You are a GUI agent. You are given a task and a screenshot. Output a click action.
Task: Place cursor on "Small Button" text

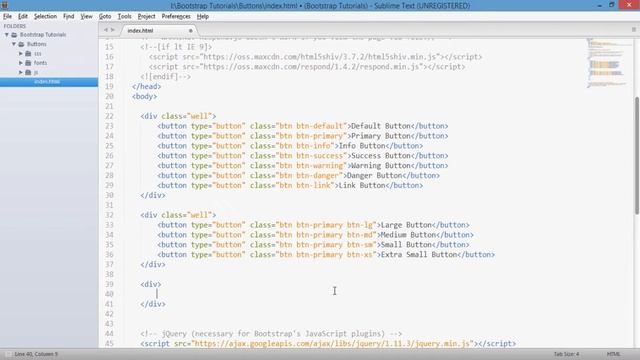[x=406, y=245]
